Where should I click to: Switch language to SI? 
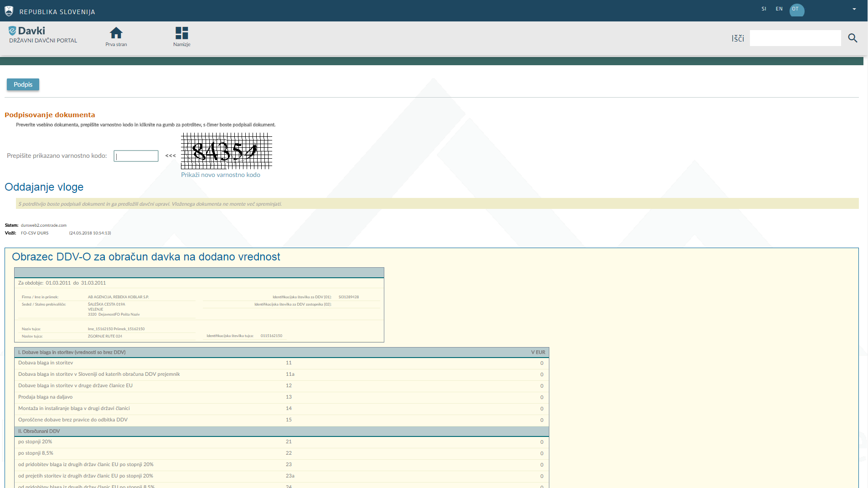point(764,9)
